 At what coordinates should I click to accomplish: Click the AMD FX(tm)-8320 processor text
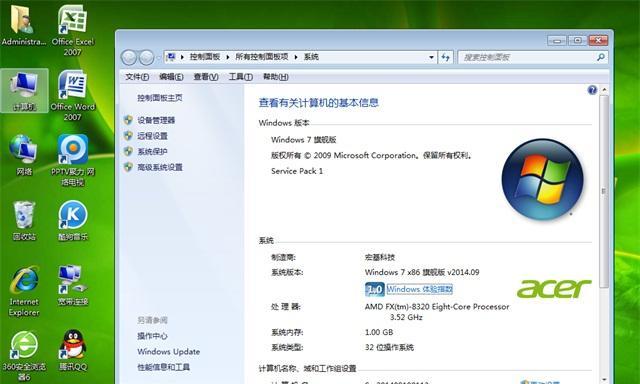click(x=437, y=312)
